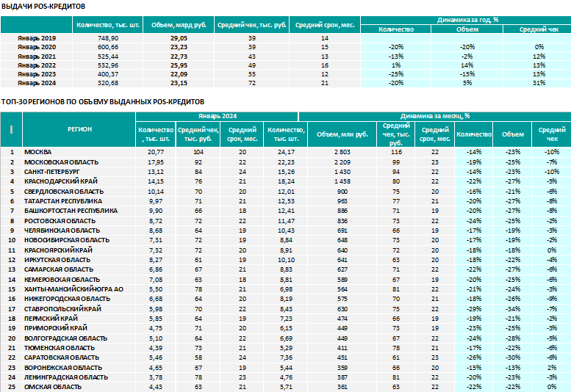Click the 'КРАСНОДАРСКИЙ КРАЙ' region name
The image size is (571, 392).
tap(61, 181)
